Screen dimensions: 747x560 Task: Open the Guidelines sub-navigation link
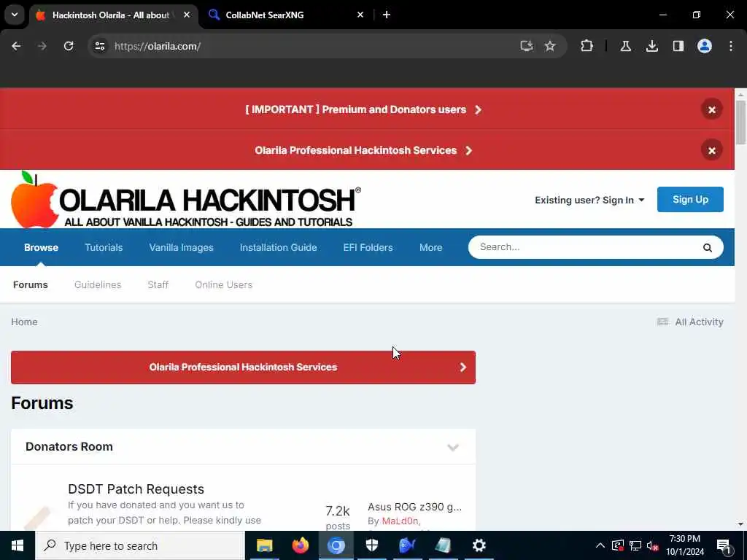point(98,285)
